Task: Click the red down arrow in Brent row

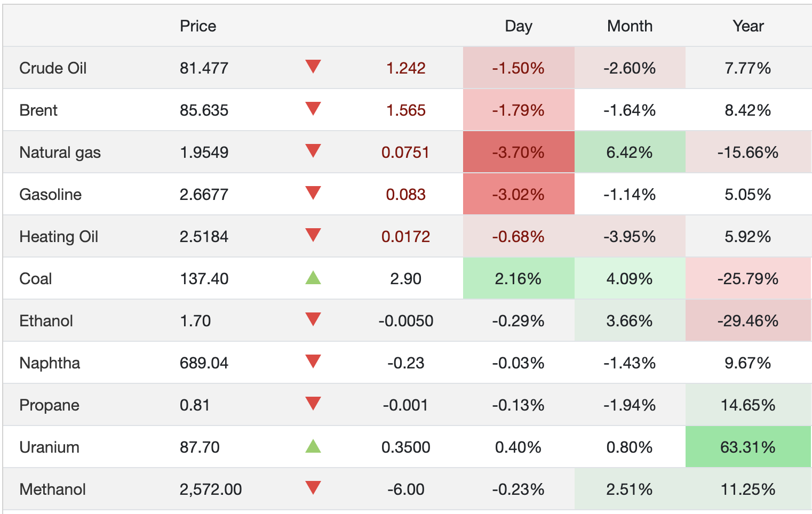Action: click(313, 109)
